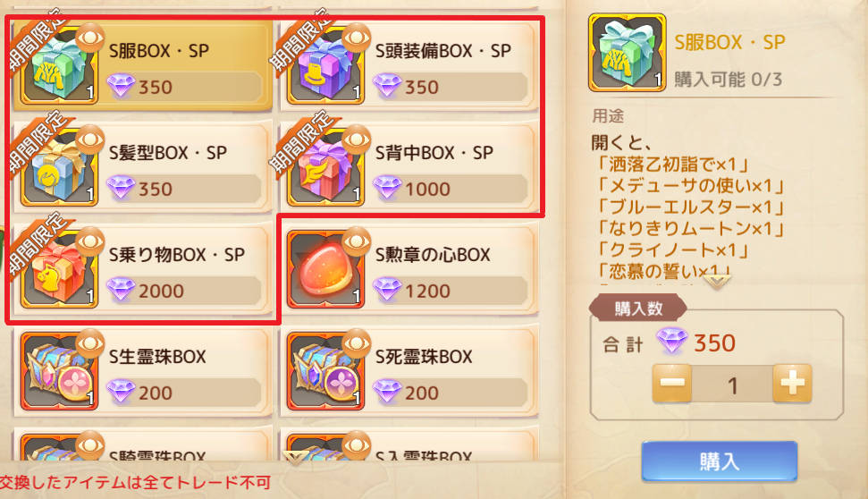Pick the S髪型BOX・SP blue gift icon
This screenshot has width=868, height=499.
point(59,168)
